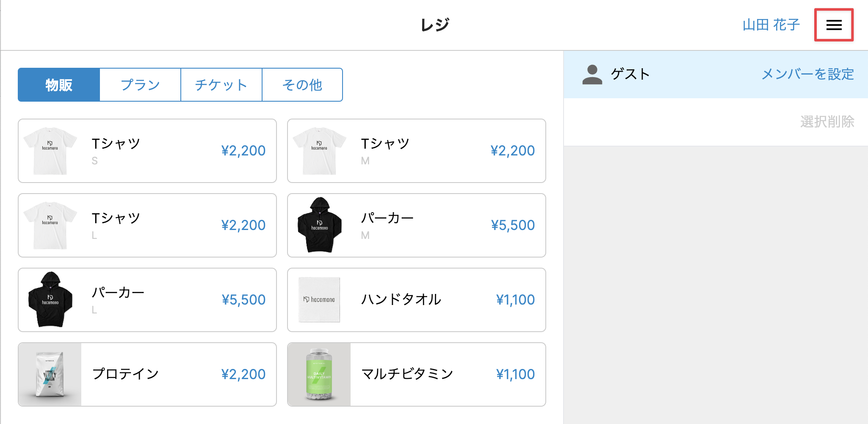
Task: Click the 山田 花子 user name
Action: point(771,25)
